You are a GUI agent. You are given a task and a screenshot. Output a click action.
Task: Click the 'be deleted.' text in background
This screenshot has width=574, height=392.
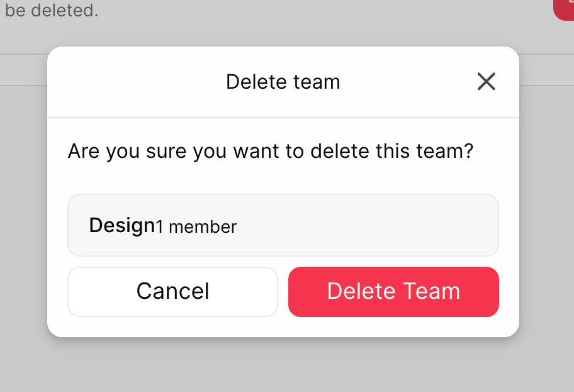[51, 10]
